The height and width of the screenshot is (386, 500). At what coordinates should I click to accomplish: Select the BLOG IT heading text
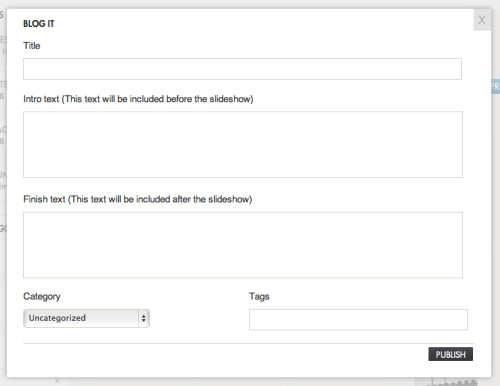pos(39,24)
